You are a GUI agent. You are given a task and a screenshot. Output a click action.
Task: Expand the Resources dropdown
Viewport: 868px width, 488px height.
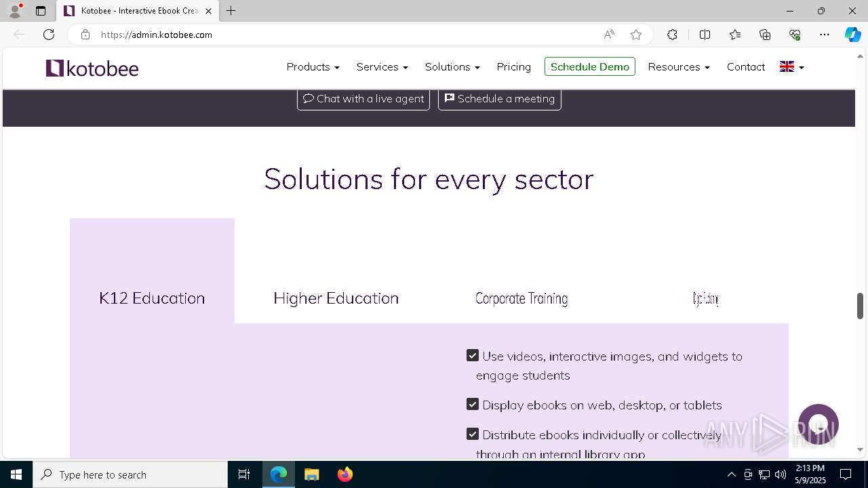tap(679, 66)
